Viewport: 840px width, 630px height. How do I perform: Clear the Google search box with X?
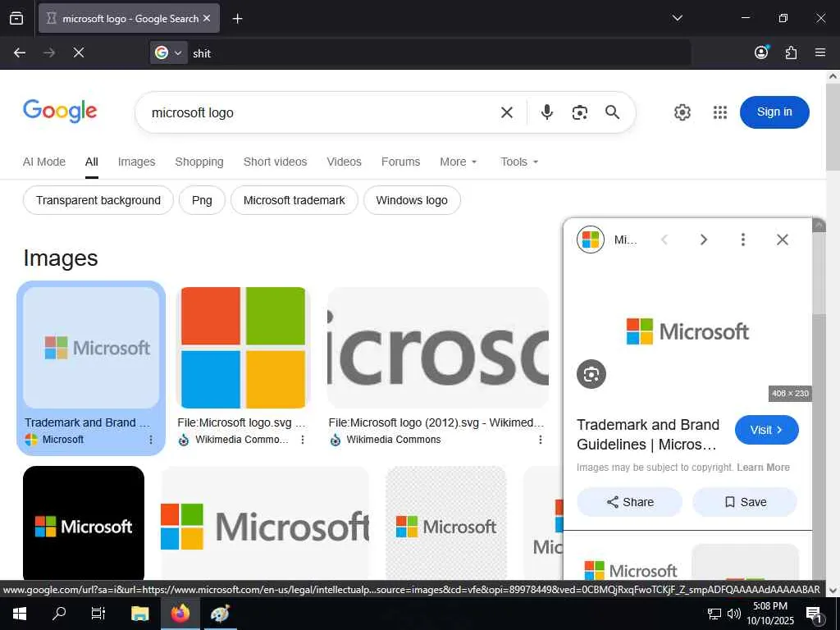point(506,112)
